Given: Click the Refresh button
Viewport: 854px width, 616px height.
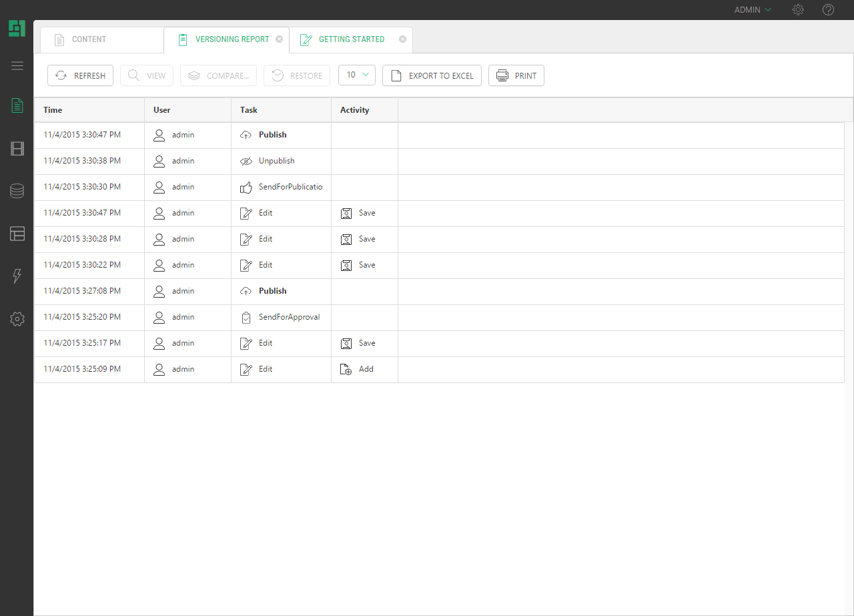Looking at the screenshot, I should click(81, 75).
